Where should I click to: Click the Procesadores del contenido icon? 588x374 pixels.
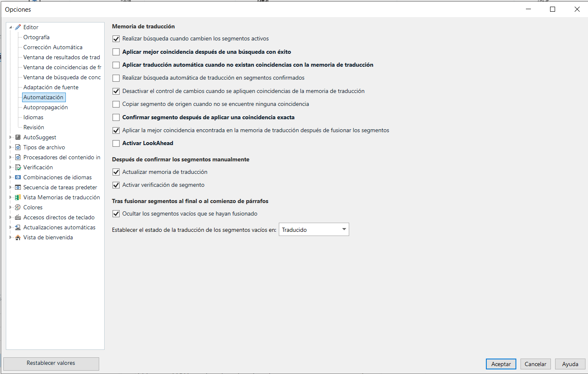(18, 157)
